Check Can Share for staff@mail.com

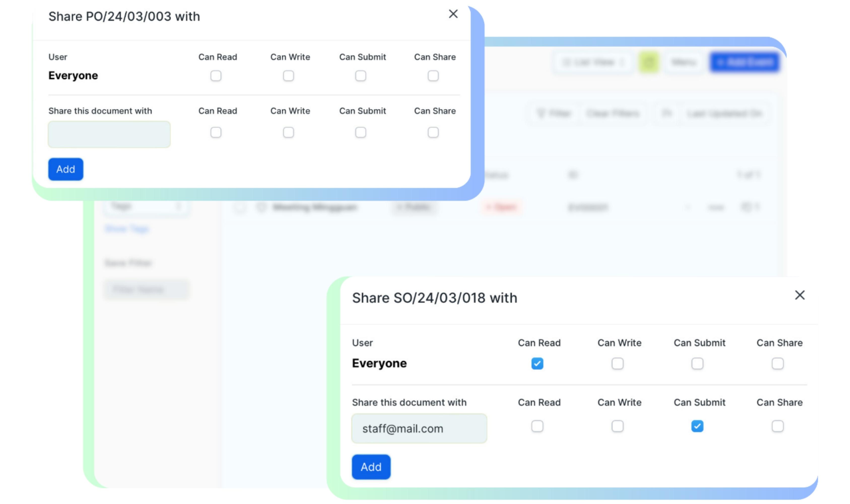pyautogui.click(x=777, y=426)
